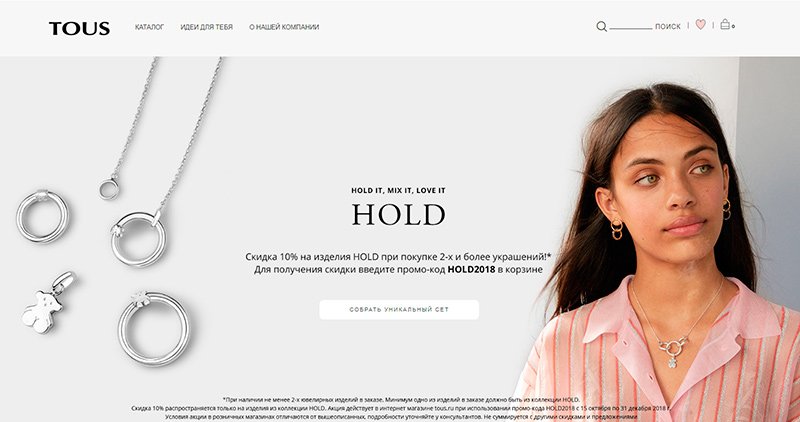Click the СОБРАТЬ УНИКАЛЬНЫЙ СЕТ button

coord(399,310)
